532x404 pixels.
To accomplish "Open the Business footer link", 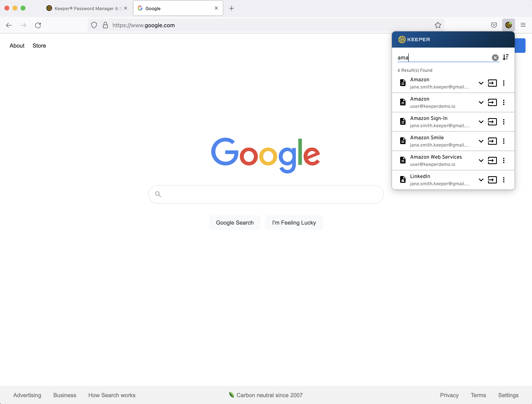I will point(65,395).
